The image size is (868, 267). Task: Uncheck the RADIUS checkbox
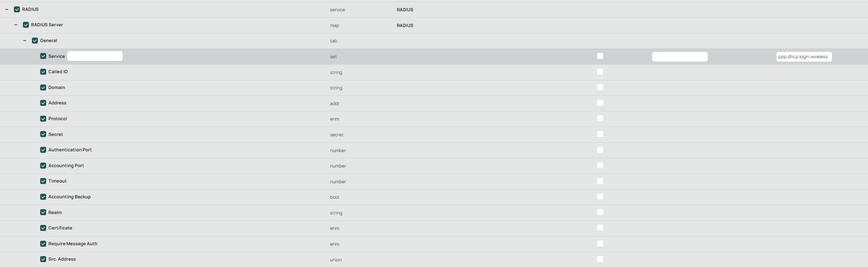click(17, 9)
